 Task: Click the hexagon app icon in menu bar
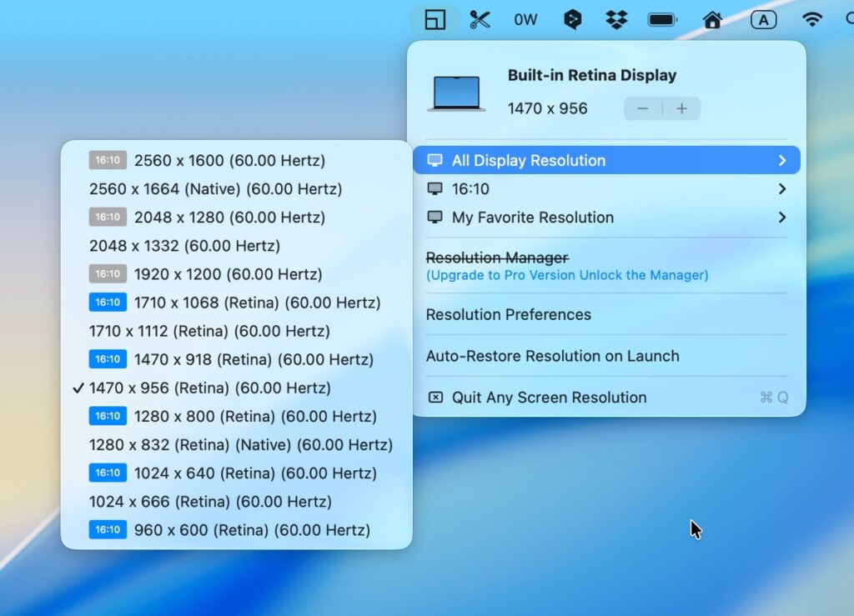coord(572,19)
